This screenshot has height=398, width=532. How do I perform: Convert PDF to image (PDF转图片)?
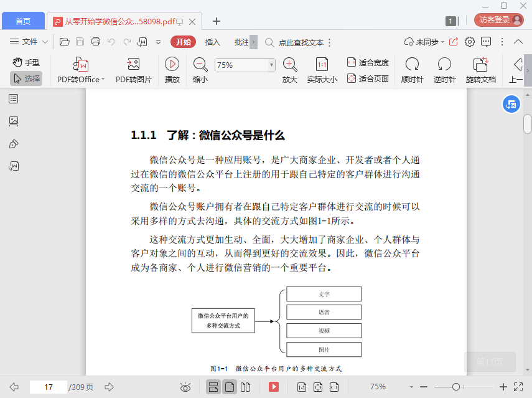coord(134,70)
